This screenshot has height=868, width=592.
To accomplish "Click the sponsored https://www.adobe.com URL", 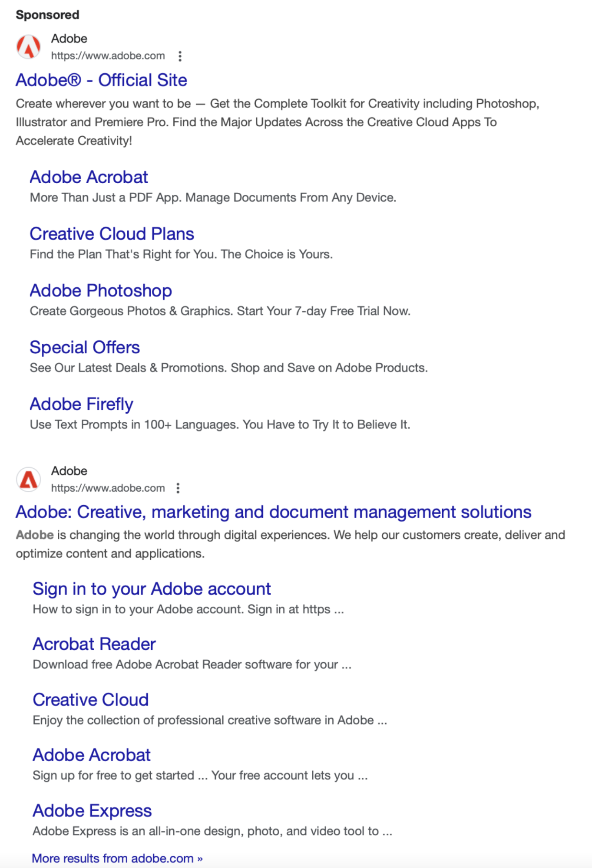I will click(x=108, y=56).
